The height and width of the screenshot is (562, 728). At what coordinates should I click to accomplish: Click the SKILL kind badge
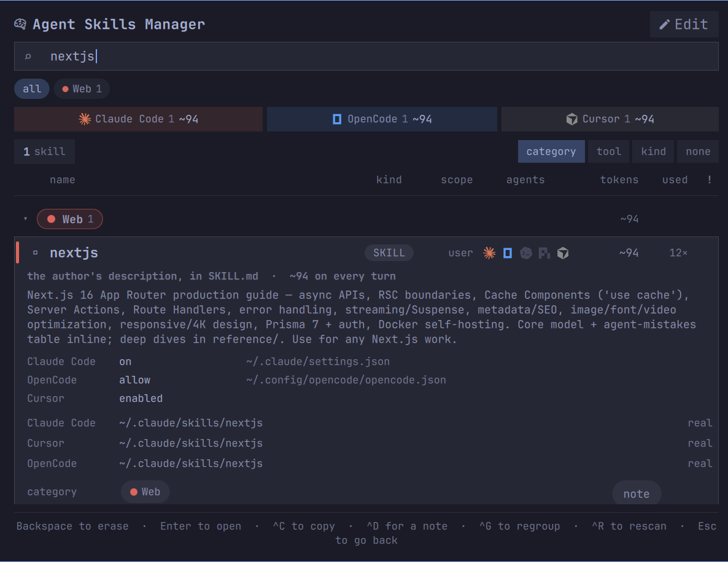389,252
